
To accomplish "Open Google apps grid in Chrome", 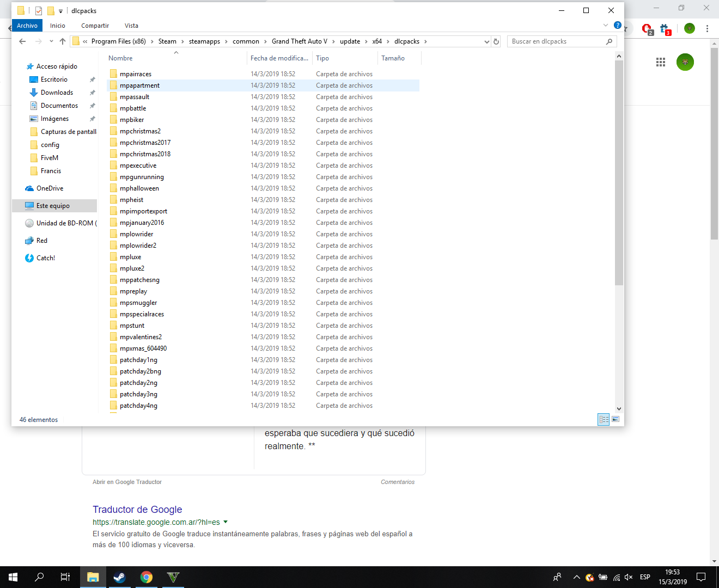I will point(661,62).
